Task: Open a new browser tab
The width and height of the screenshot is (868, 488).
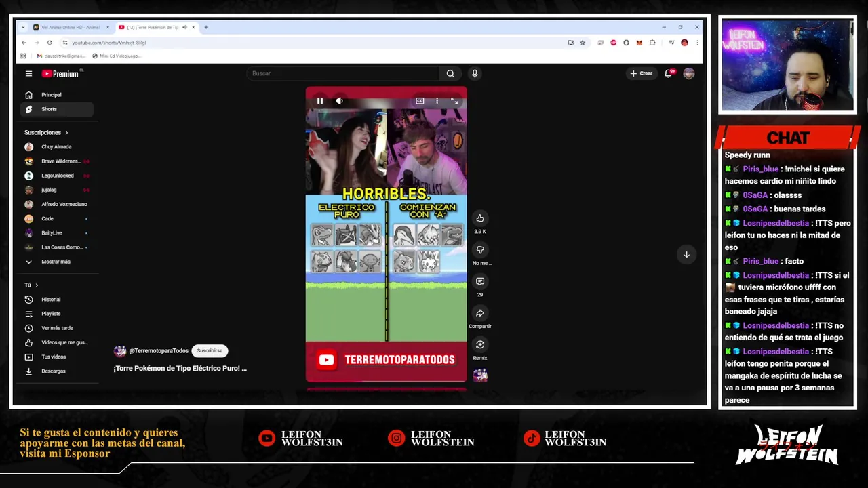Action: 206,28
